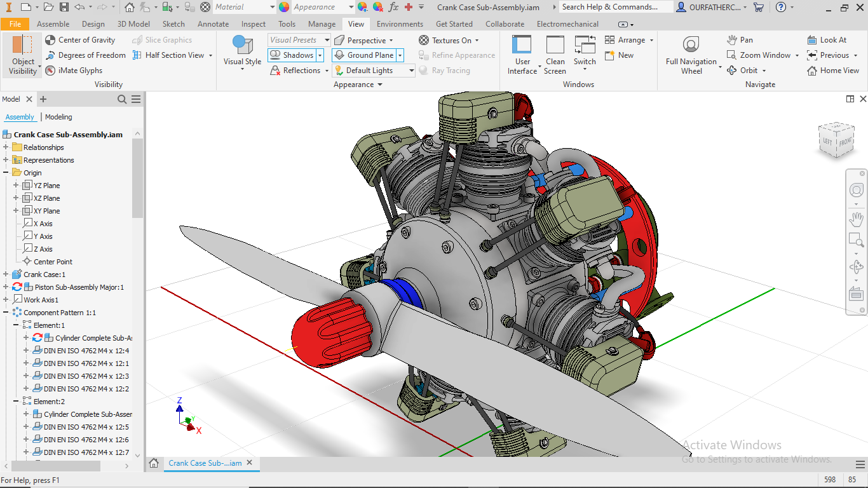Switch to the Inspect ribbon tab

point(254,24)
